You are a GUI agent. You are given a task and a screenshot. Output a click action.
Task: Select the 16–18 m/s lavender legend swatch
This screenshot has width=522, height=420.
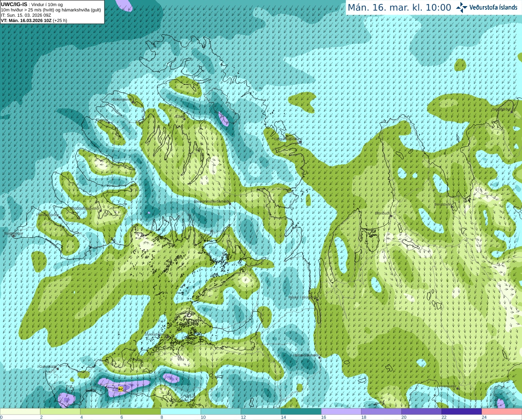341,411
